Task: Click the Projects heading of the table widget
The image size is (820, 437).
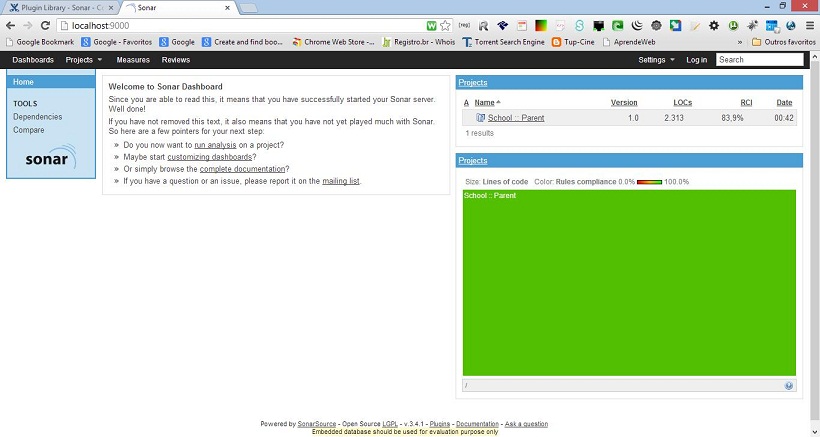Action: pos(473,83)
